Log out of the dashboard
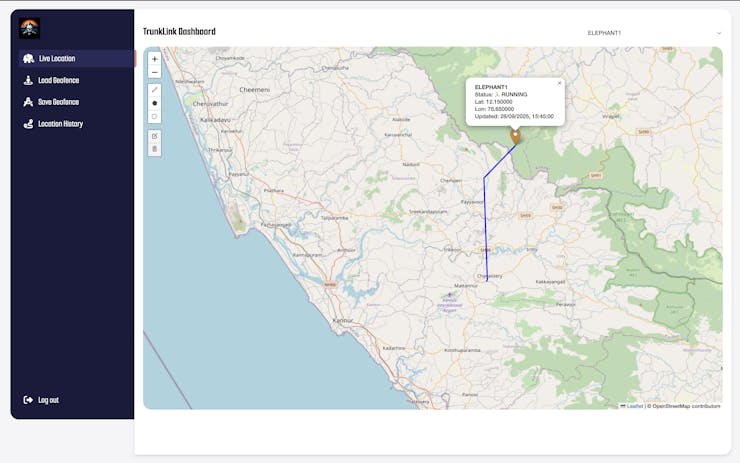The height and width of the screenshot is (463, 740). [x=48, y=400]
